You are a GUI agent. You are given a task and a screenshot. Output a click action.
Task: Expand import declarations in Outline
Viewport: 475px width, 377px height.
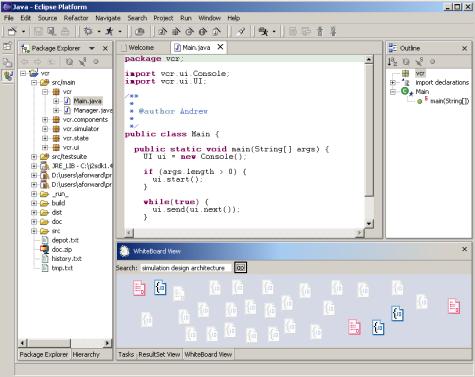click(x=393, y=82)
